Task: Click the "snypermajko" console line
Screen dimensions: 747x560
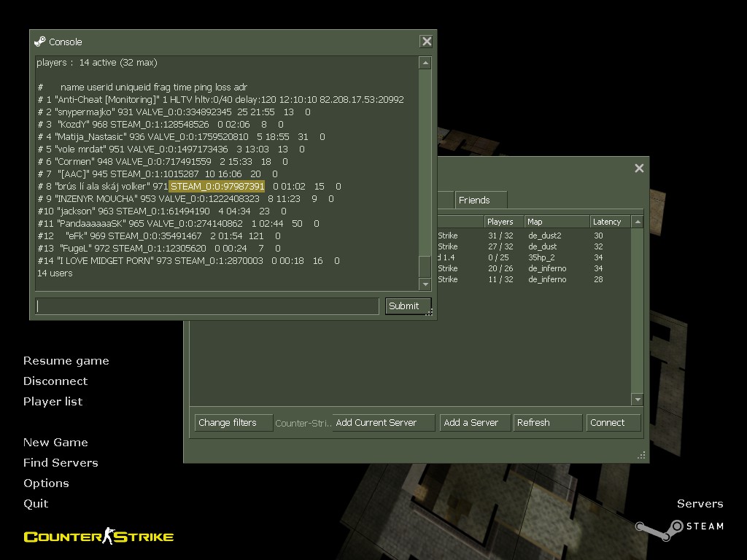Action: (174, 112)
